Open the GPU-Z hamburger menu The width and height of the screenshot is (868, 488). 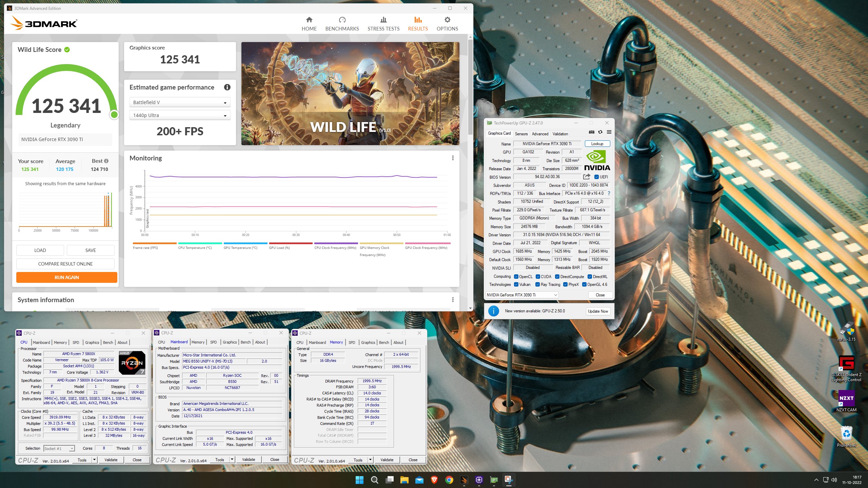pyautogui.click(x=609, y=132)
